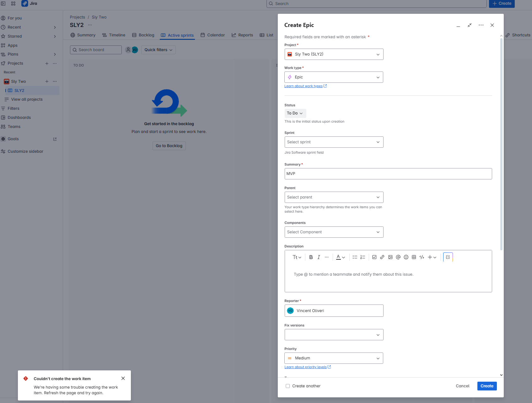Insert an emoji into the description
This screenshot has height=403, width=532.
[x=406, y=257]
